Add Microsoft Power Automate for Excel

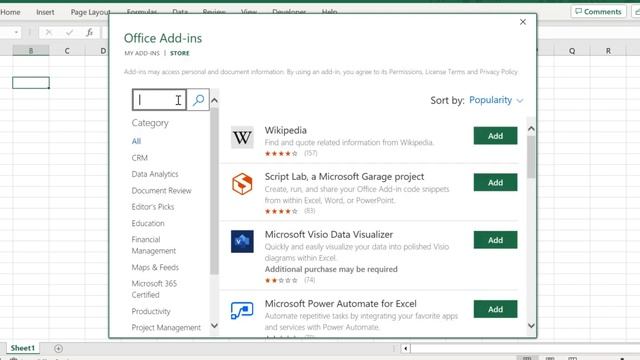[495, 309]
